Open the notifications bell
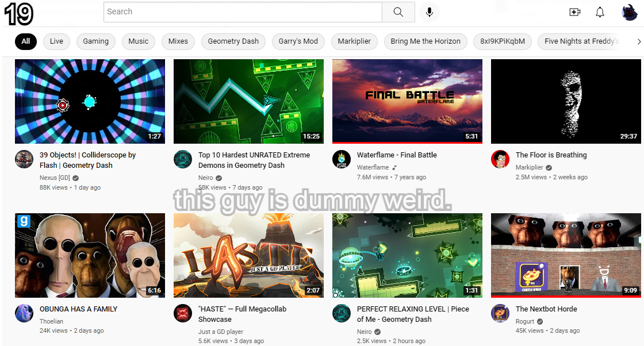The image size is (644, 346). (x=600, y=12)
